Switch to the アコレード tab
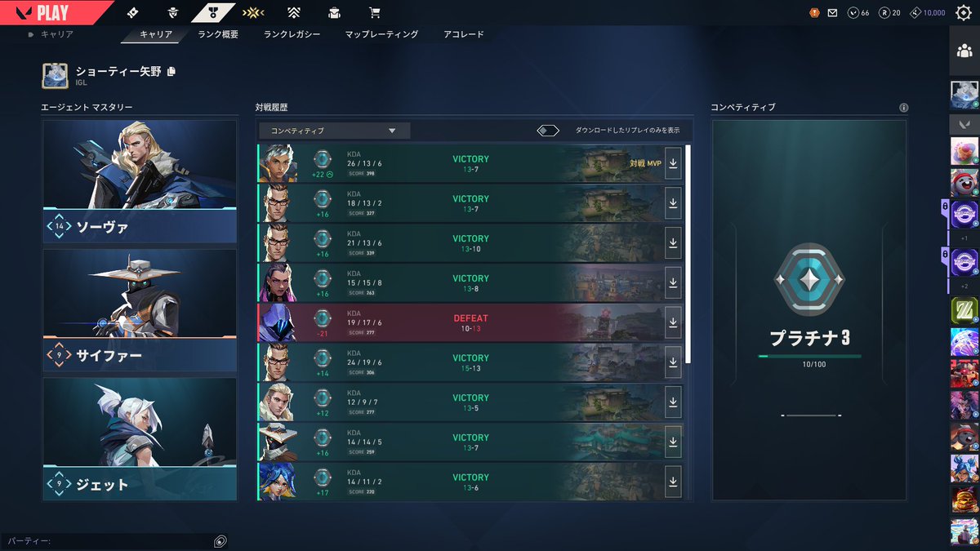This screenshot has width=980, height=551. 463,34
